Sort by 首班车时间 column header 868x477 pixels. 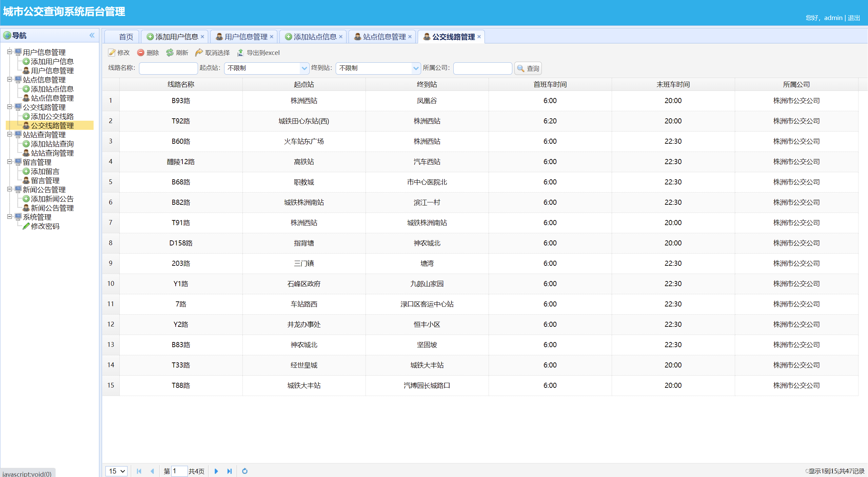(550, 84)
